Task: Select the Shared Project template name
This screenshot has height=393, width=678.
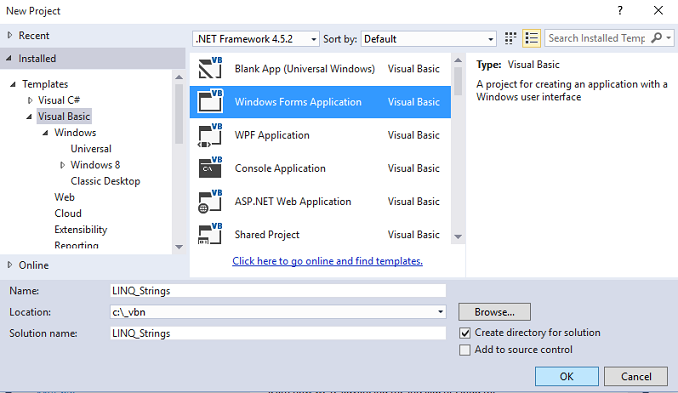Action: pos(267,234)
